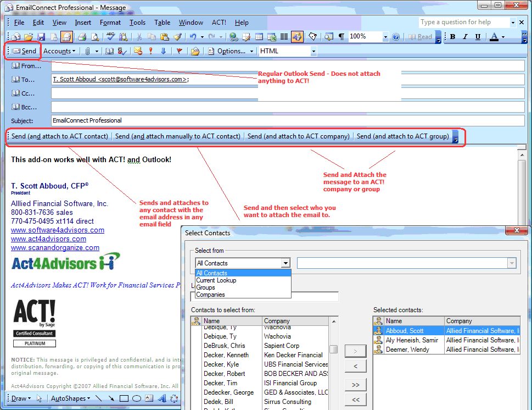Open the font color dropdown arrow
The image size is (532, 410).
(x=503, y=37)
